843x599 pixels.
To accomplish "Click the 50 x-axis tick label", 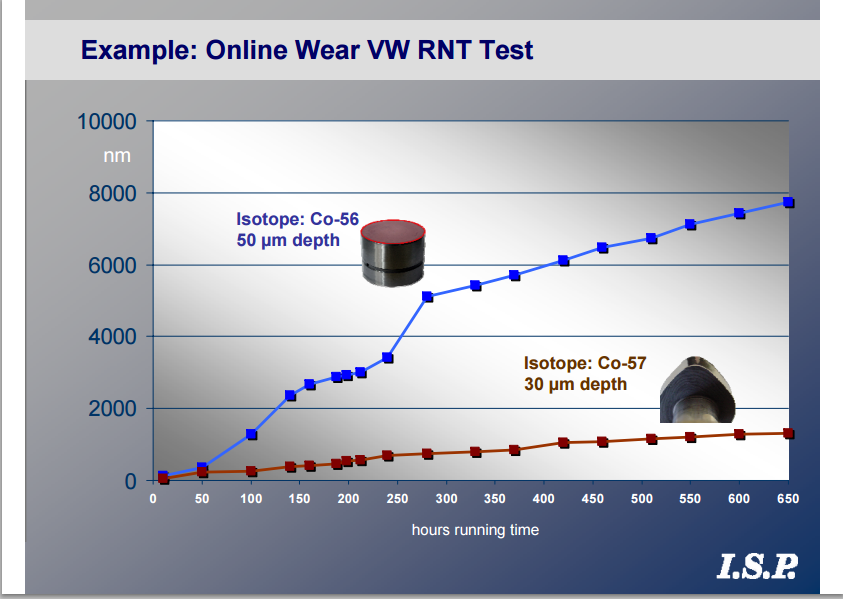I will click(x=202, y=499).
